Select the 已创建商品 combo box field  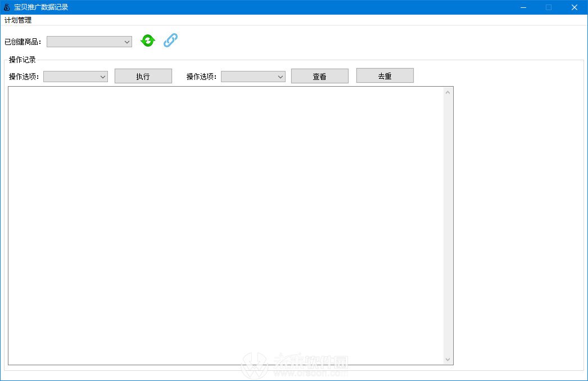[x=84, y=41]
